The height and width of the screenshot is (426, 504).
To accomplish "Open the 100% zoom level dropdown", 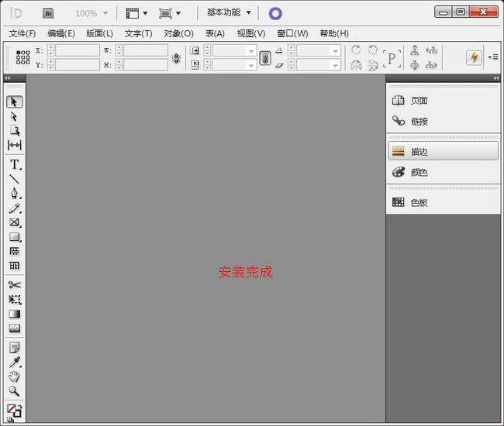I will click(x=91, y=13).
